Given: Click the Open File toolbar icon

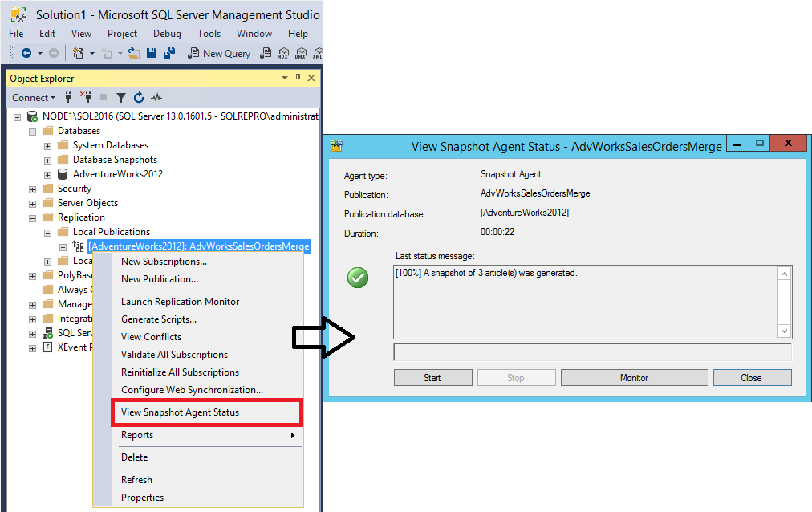Looking at the screenshot, I should [134, 52].
